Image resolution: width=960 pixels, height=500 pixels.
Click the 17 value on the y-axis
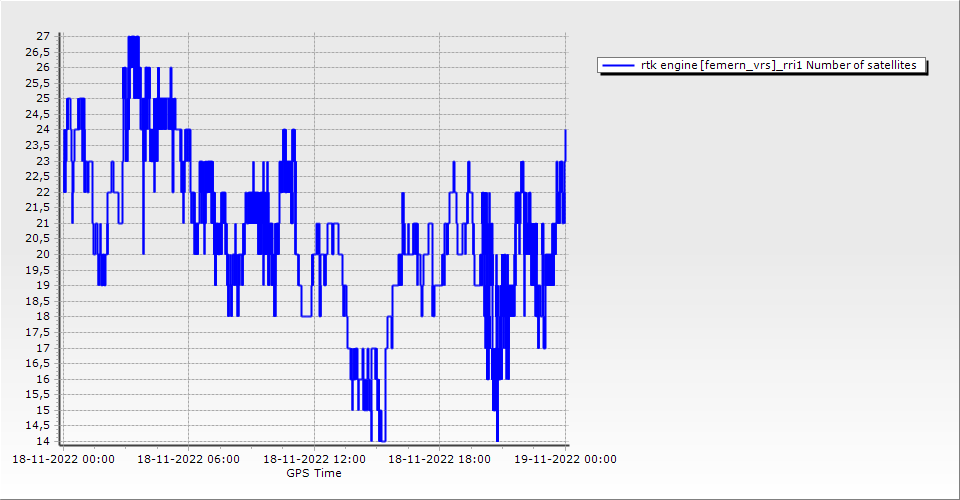tap(43, 348)
